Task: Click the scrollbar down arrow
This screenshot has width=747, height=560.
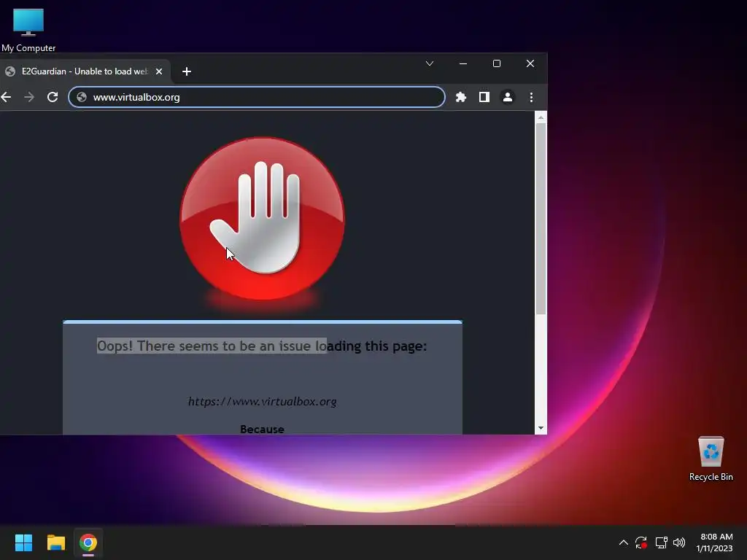Action: [541, 427]
